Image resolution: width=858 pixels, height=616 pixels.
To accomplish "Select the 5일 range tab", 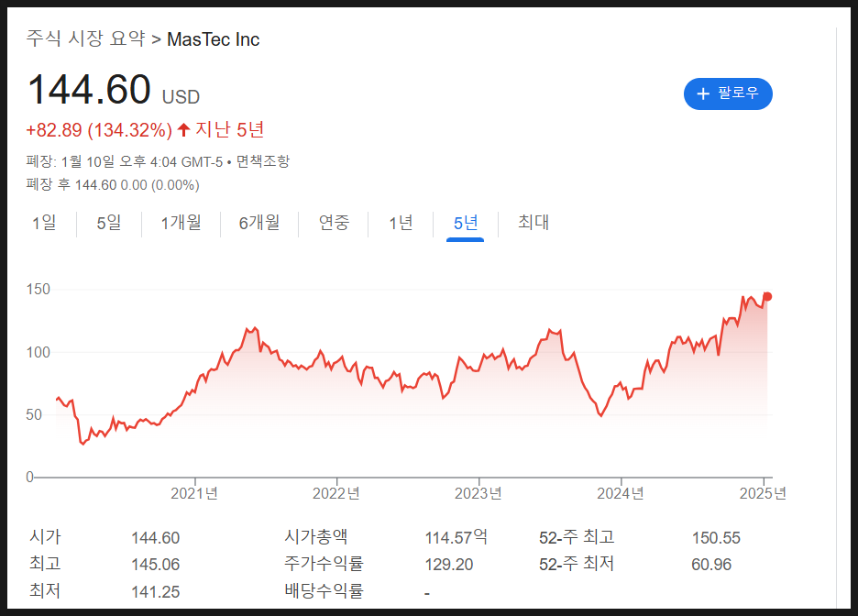I will pos(109,223).
